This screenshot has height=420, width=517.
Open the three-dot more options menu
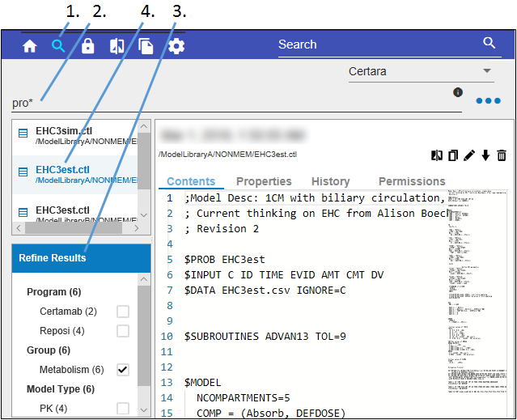(489, 100)
